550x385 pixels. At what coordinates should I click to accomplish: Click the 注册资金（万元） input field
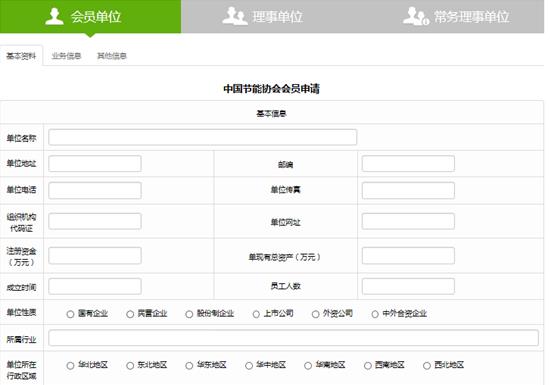pyautogui.click(x=95, y=256)
